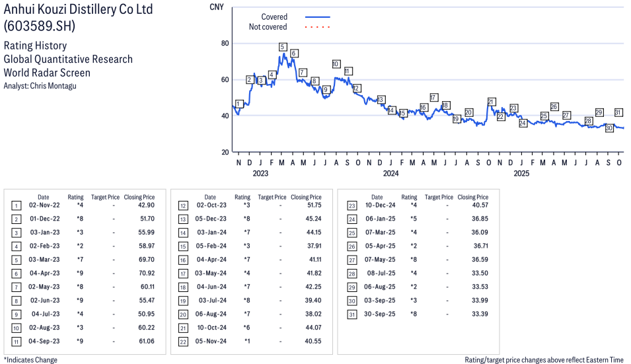Click the *Indicates Change footnote
Screen dimensions: 631x364
tap(30, 360)
